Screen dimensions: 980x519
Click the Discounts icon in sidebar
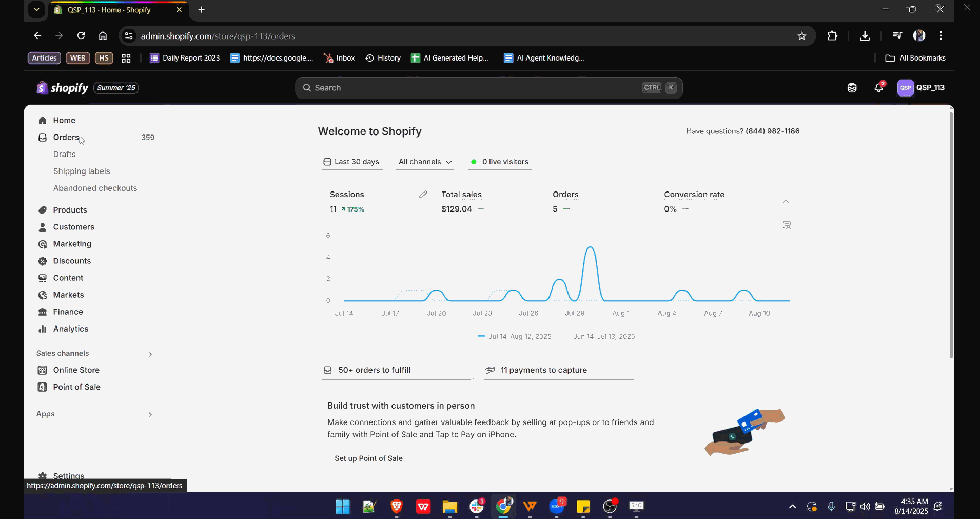coord(43,261)
